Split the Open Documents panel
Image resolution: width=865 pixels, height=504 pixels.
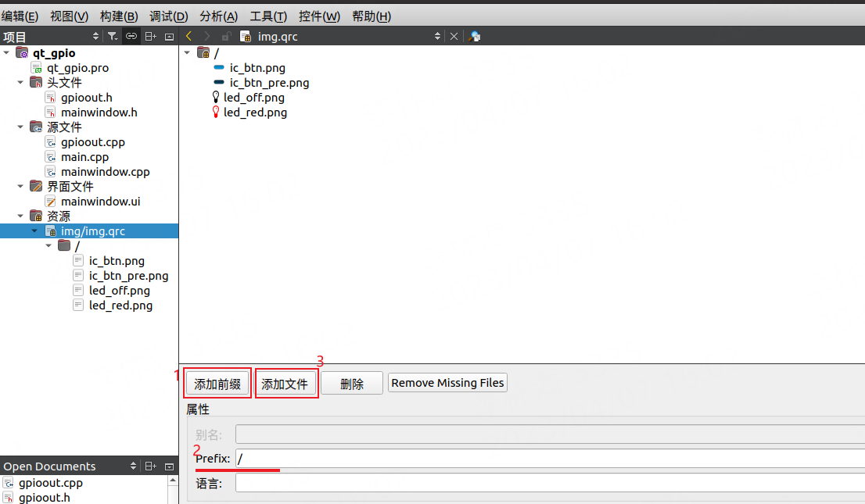pos(151,466)
